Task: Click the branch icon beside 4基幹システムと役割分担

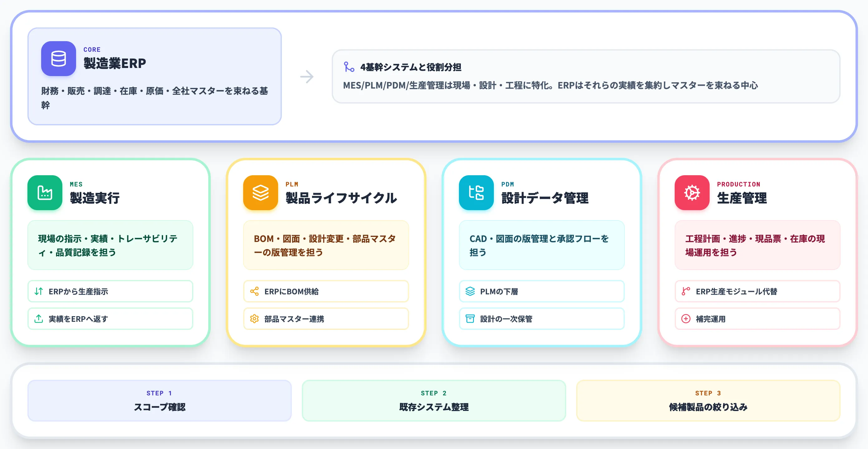Action: (x=349, y=67)
